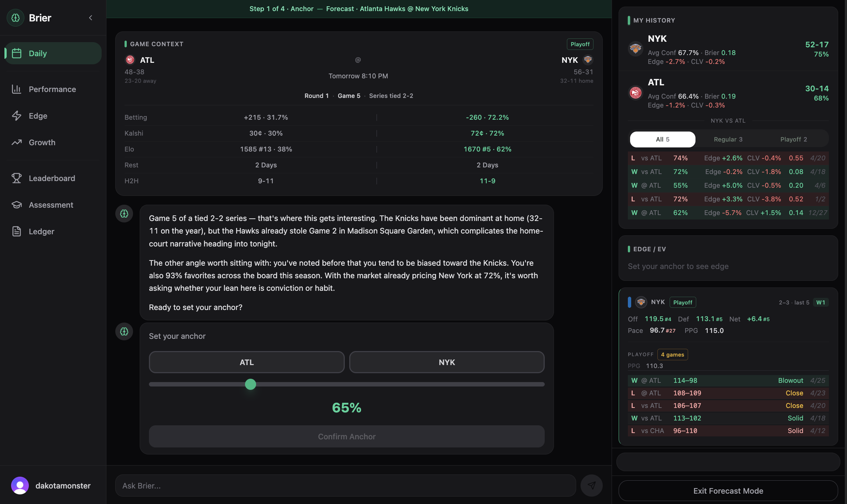
Task: Switch to the Playoff 2 tab
Action: [x=794, y=139]
